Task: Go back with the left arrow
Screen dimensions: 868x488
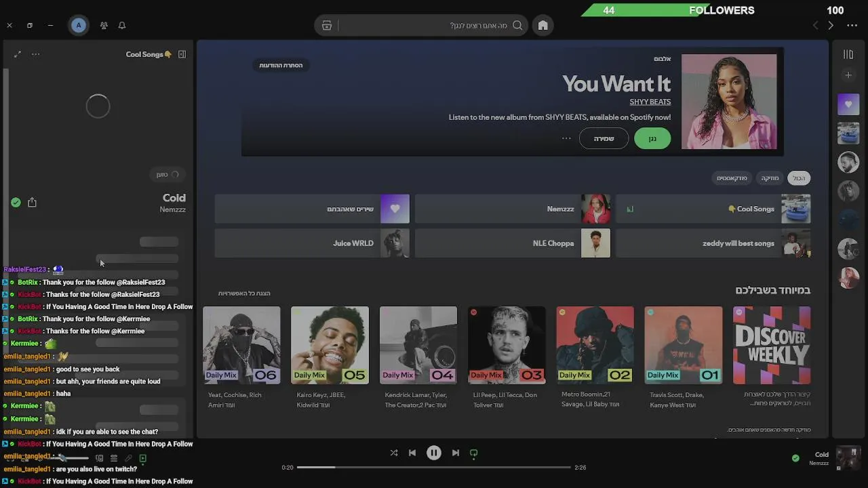Action: click(816, 25)
